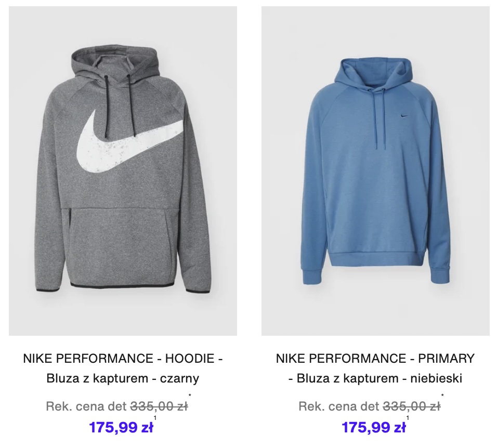Click crossed-out 335,00 zł under the blue hoodie
497x448 pixels.
(412, 406)
